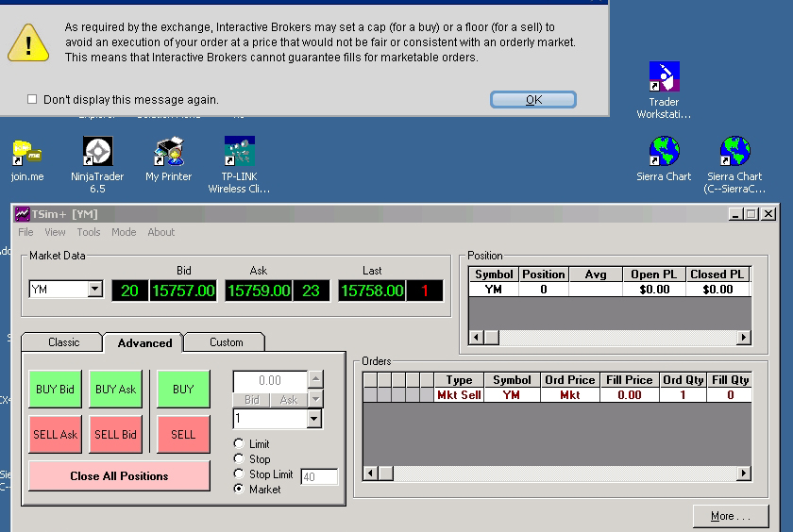This screenshot has height=532, width=793.
Task: Minimize the TSim+ window
Action: tap(734, 214)
